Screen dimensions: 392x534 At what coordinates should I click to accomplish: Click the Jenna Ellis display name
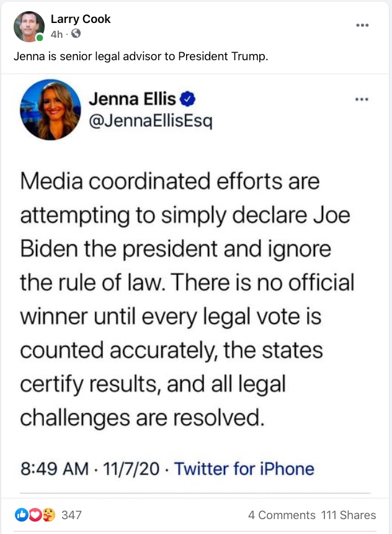point(132,99)
